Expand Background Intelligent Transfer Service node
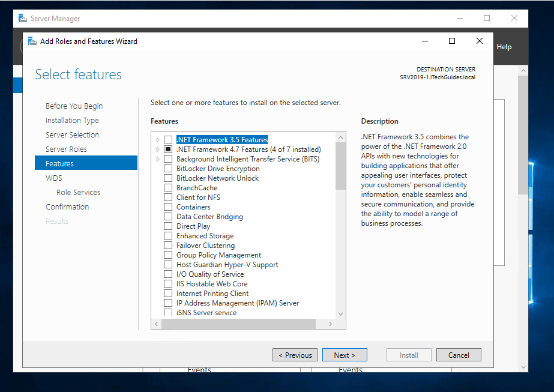This screenshot has width=554, height=392. pos(158,159)
